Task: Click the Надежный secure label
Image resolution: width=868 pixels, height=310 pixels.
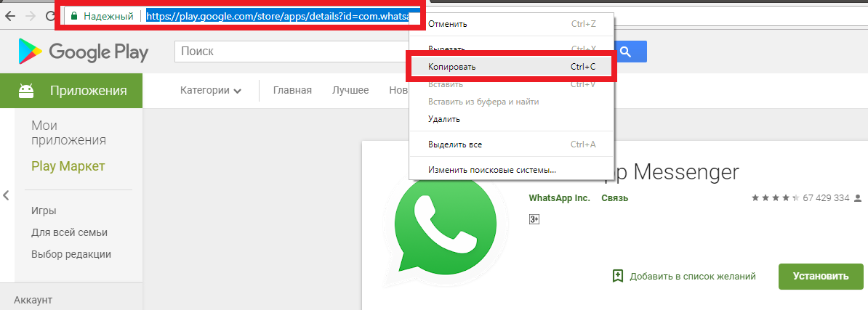Action: 110,16
